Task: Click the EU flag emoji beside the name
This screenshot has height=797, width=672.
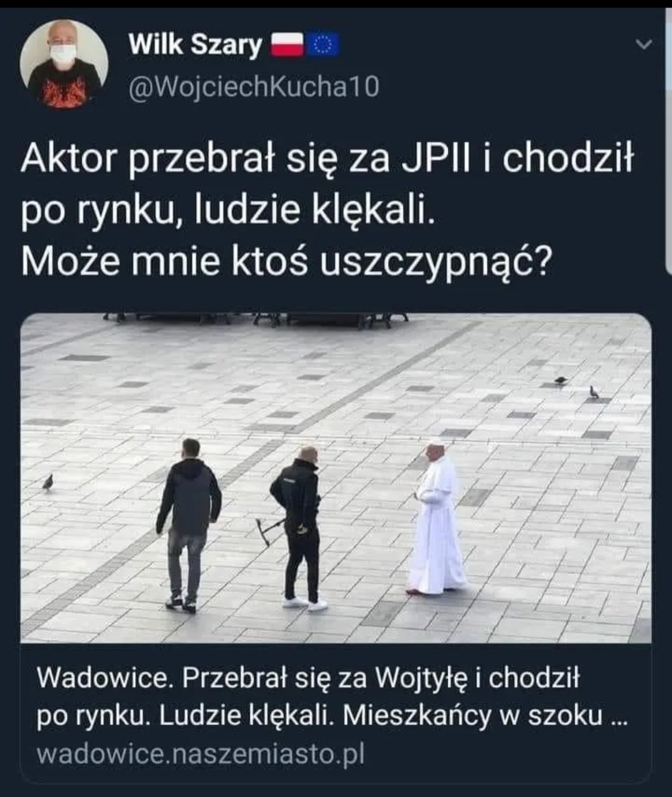Action: [x=322, y=45]
